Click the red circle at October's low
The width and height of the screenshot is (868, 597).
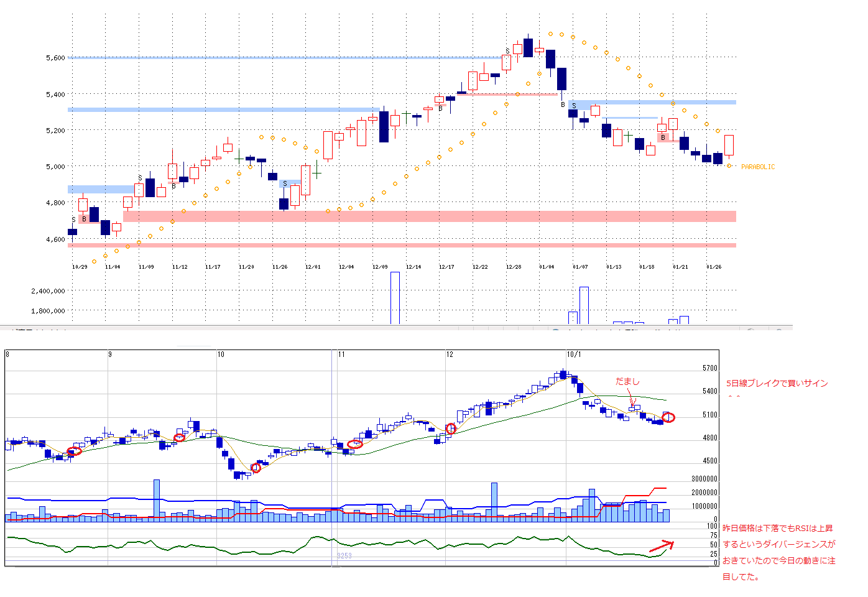coord(255,468)
